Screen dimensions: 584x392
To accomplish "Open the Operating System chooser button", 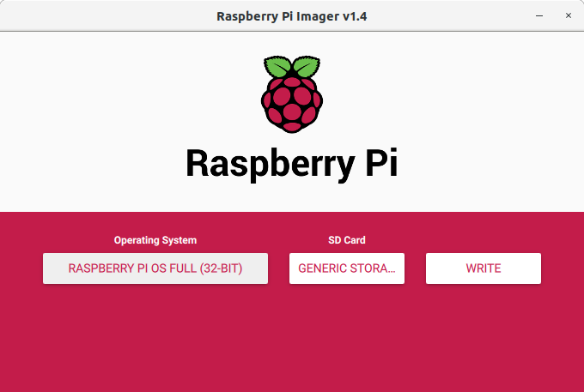I will click(x=155, y=268).
